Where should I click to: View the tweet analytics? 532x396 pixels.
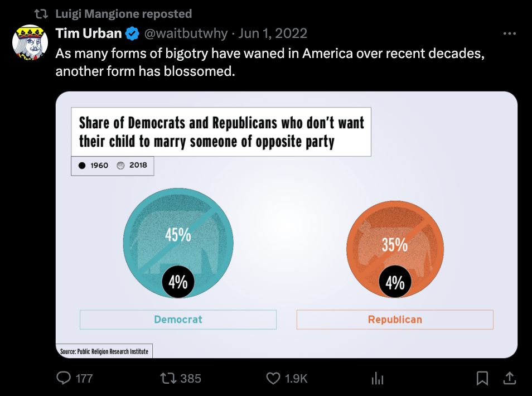[378, 378]
